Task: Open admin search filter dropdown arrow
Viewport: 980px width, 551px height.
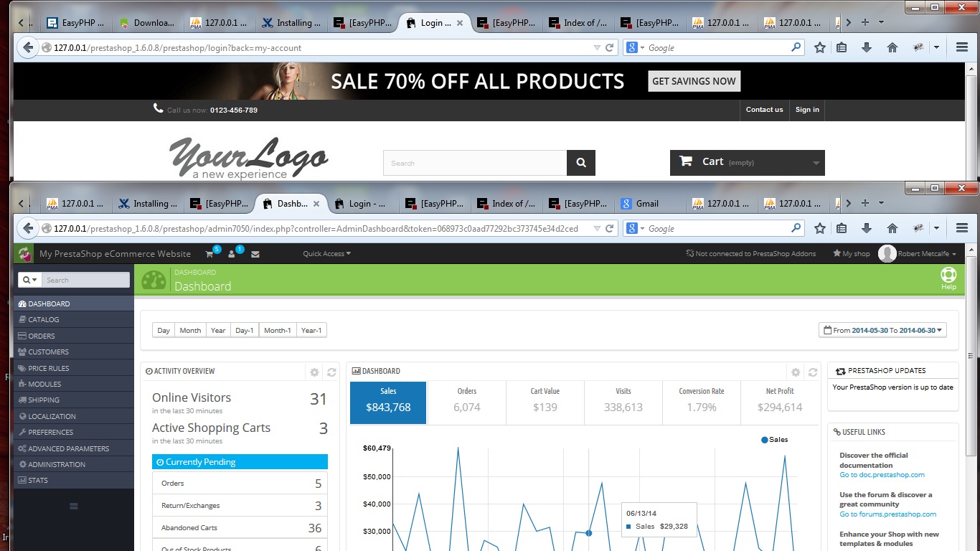Action: [x=29, y=280]
